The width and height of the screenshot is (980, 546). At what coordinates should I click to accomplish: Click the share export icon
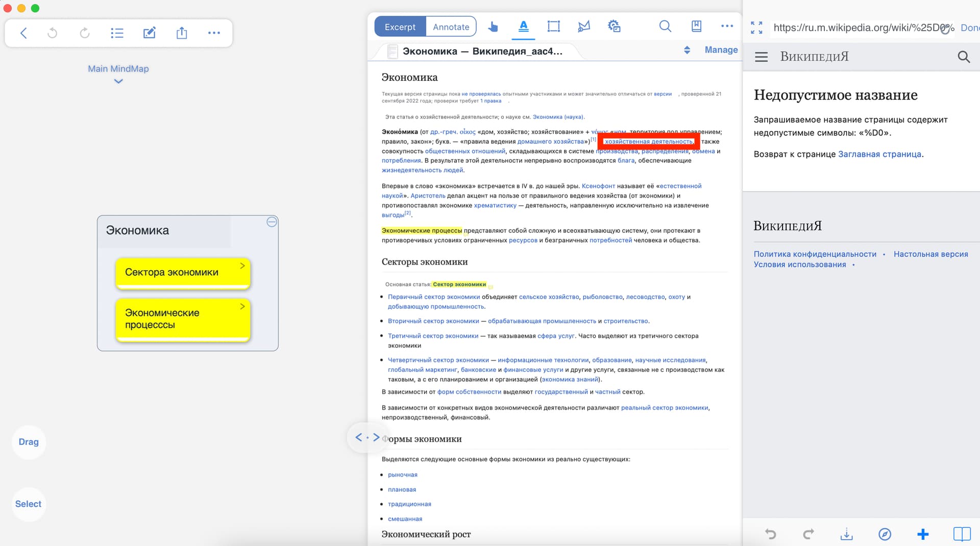click(182, 33)
